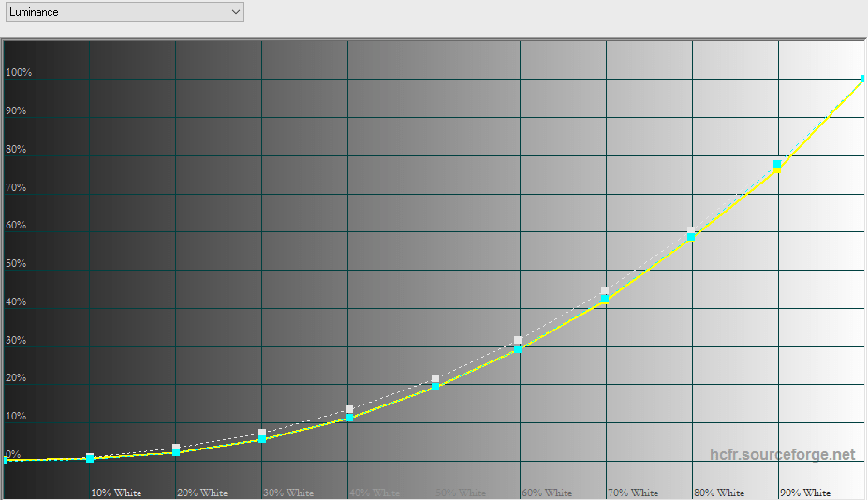Click the white reference point at 30% White
The width and height of the screenshot is (868, 500).
point(262,433)
